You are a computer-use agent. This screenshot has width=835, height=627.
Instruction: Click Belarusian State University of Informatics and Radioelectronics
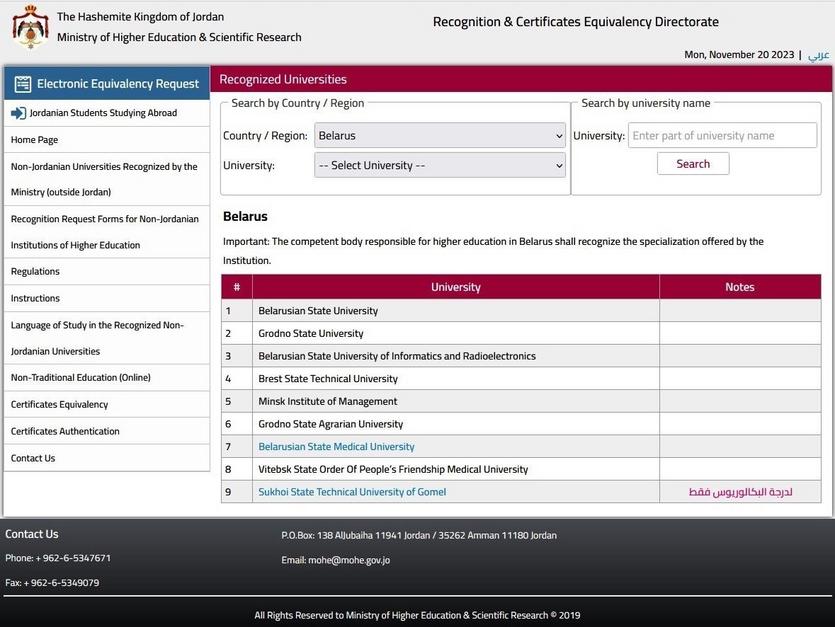[x=397, y=356]
